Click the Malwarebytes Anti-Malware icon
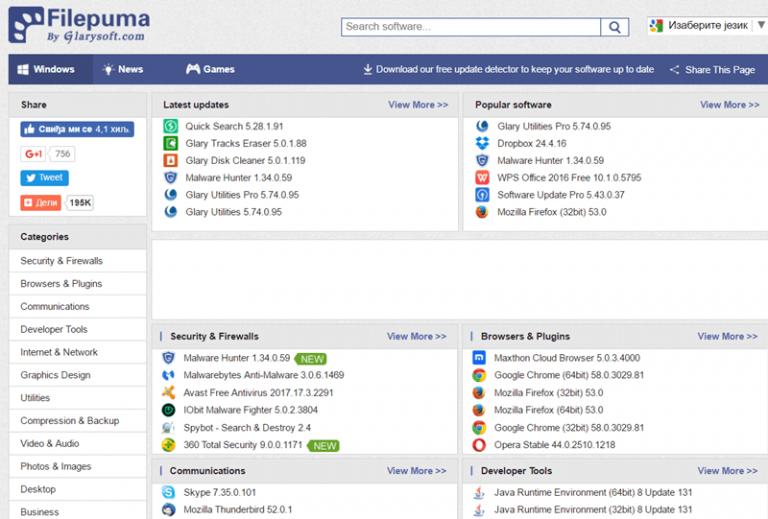This screenshot has height=519, width=768. click(168, 376)
